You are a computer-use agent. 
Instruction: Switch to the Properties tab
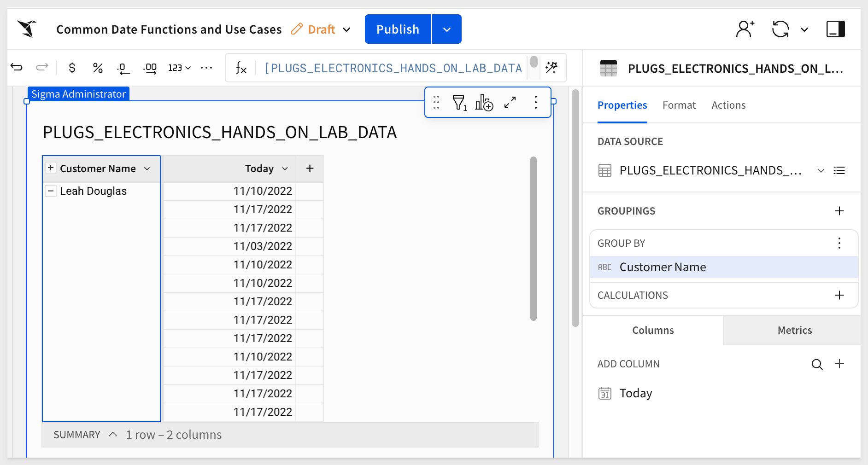pos(622,105)
